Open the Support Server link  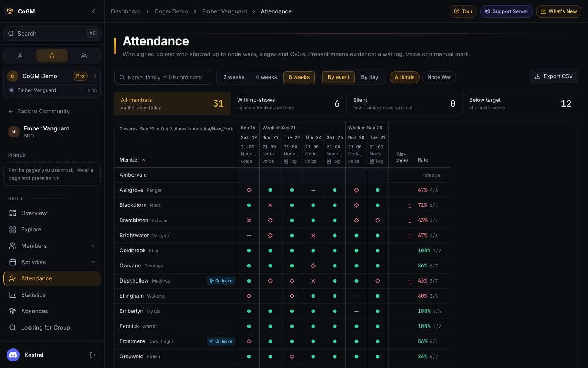click(506, 11)
